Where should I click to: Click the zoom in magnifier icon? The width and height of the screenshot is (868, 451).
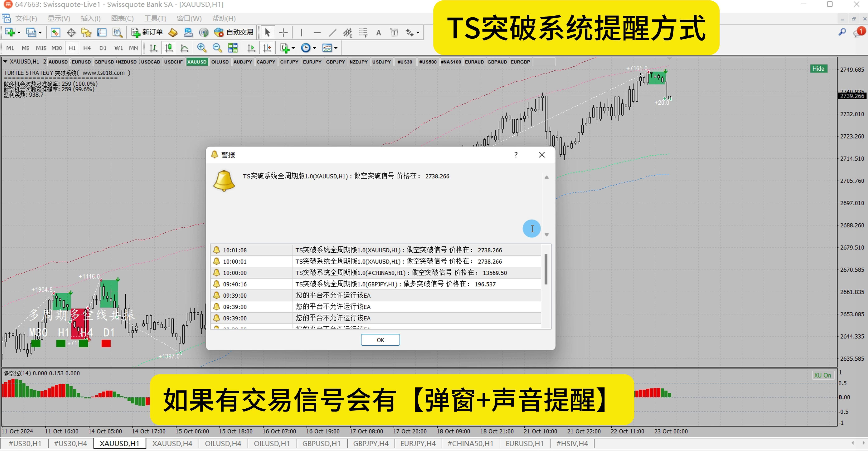pos(202,48)
